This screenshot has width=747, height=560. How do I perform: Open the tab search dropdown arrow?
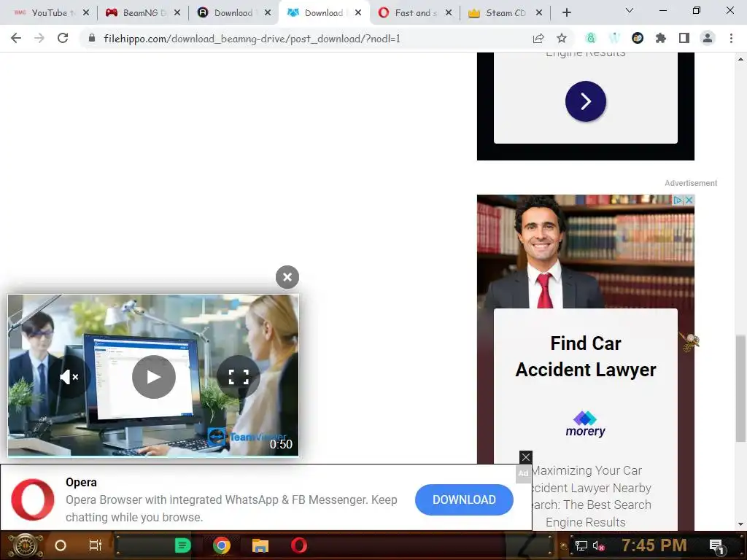click(x=630, y=10)
